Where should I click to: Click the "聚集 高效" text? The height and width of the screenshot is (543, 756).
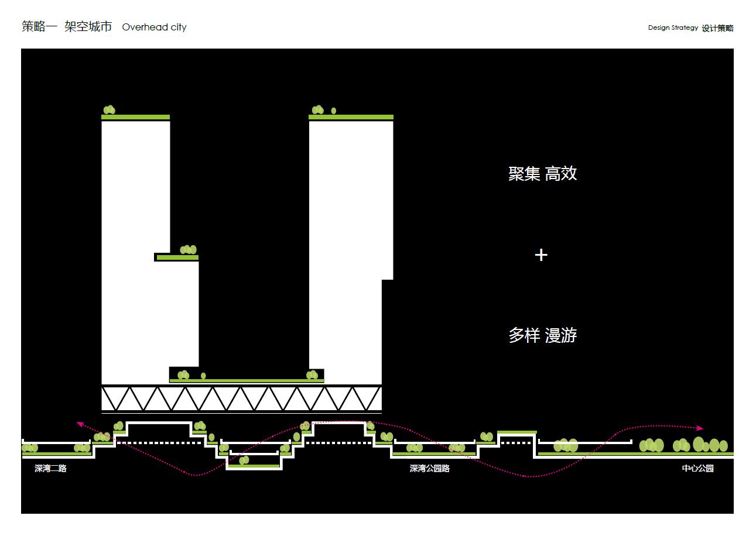pyautogui.click(x=543, y=173)
